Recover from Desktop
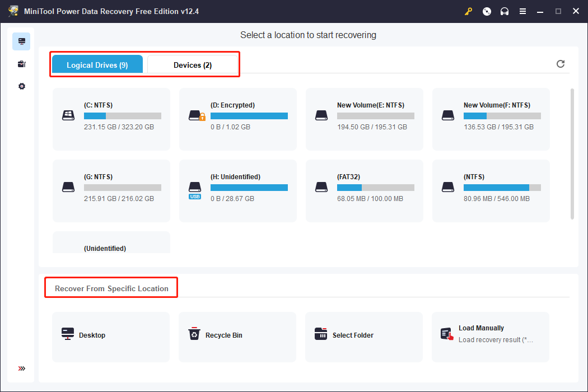The image size is (588, 392). pos(111,337)
